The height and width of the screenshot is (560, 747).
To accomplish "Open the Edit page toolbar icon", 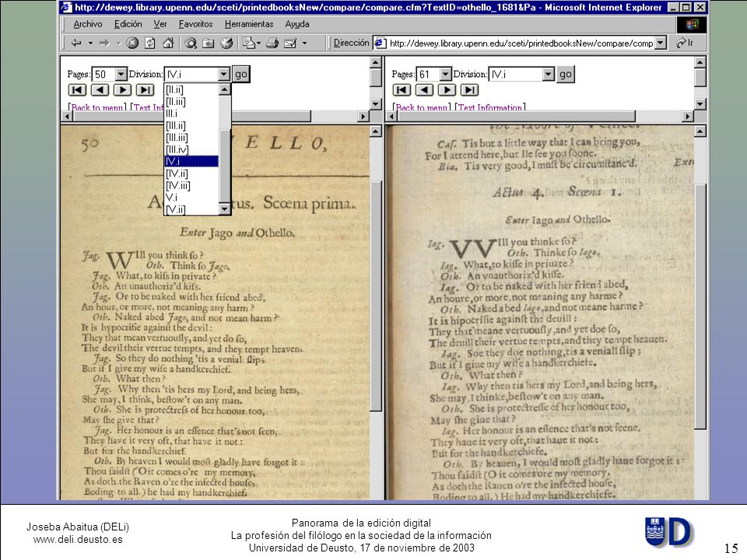I will (x=290, y=44).
